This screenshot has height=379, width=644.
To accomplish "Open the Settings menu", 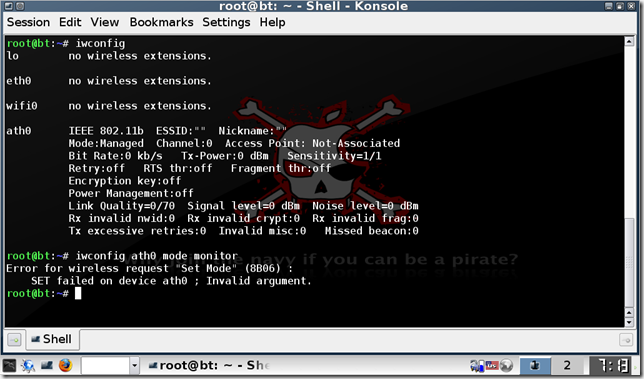I will point(226,22).
